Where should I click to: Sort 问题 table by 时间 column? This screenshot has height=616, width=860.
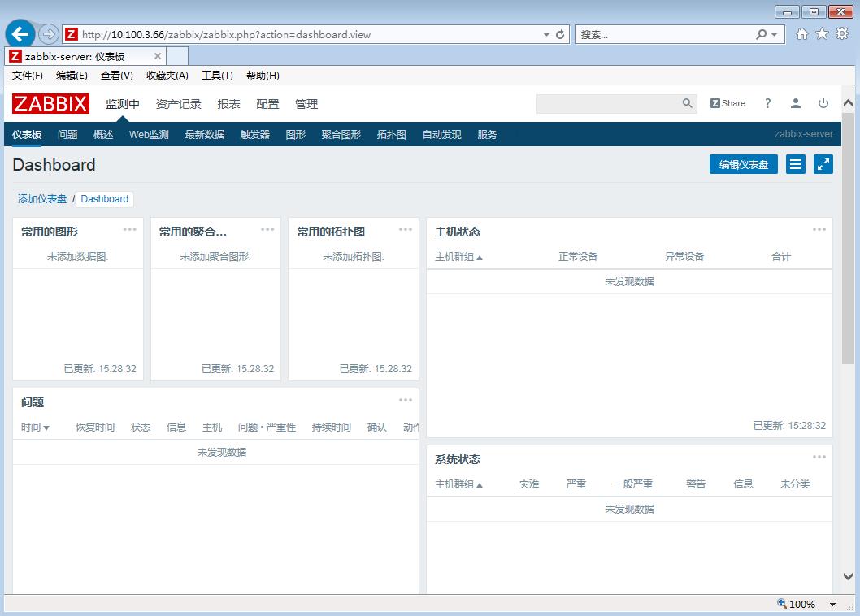35,427
